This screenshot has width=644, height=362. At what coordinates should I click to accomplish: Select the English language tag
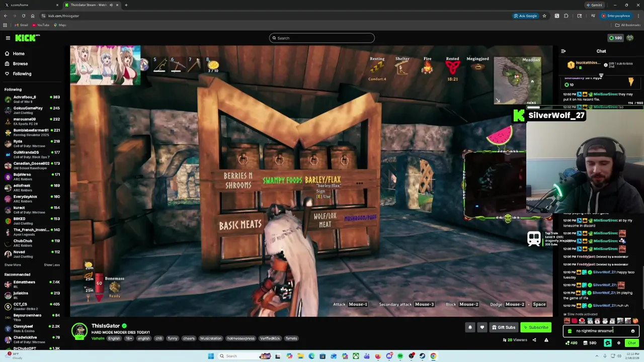(x=114, y=338)
